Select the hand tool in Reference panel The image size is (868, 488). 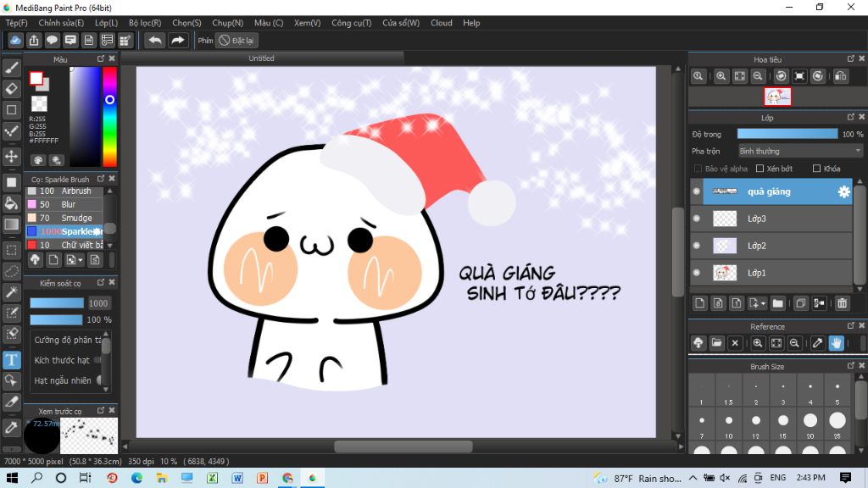pyautogui.click(x=837, y=343)
